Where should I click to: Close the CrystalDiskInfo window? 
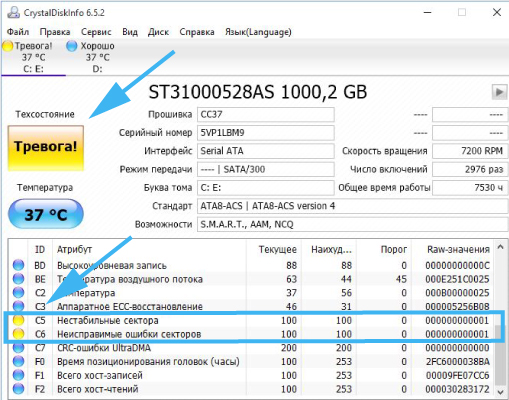point(497,12)
